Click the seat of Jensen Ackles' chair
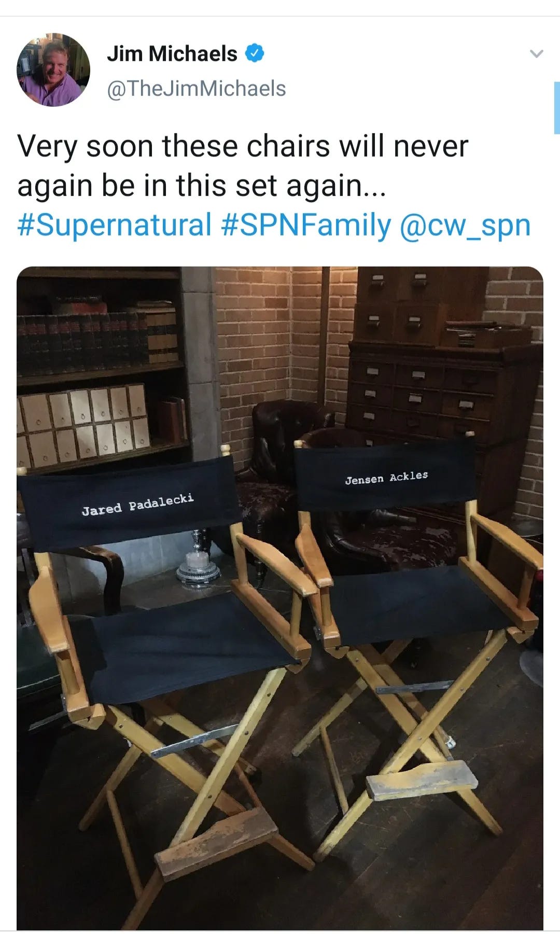560x934 pixels. 415,604
